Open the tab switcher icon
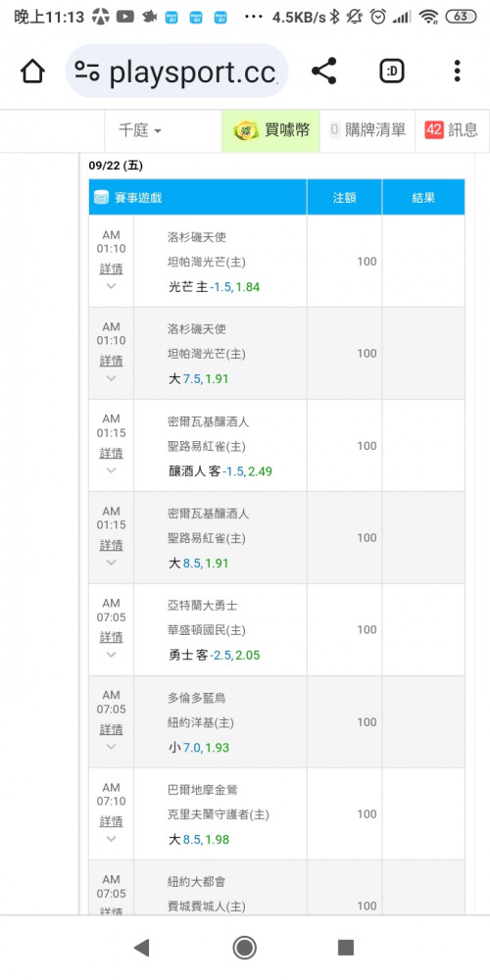490x980 pixels. pos(392,72)
